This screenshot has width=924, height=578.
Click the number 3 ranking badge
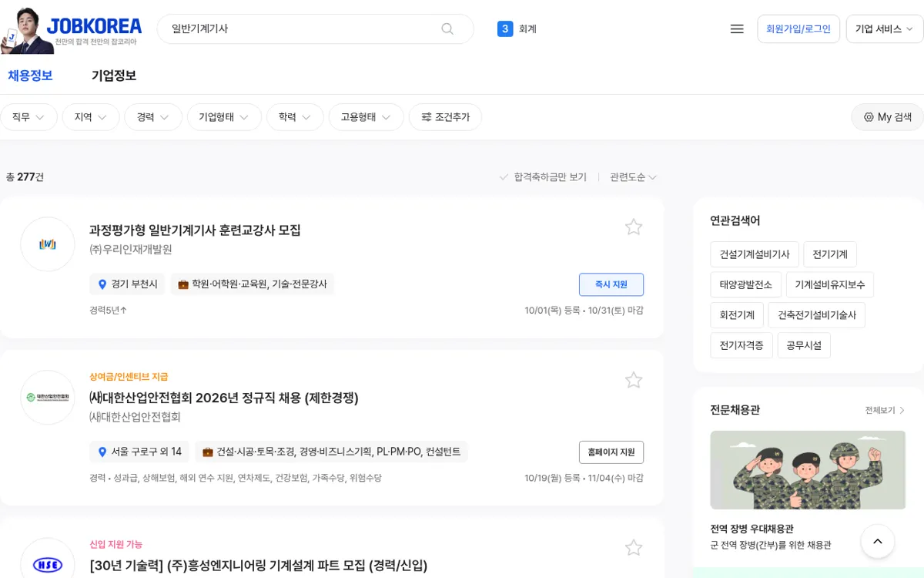505,29
